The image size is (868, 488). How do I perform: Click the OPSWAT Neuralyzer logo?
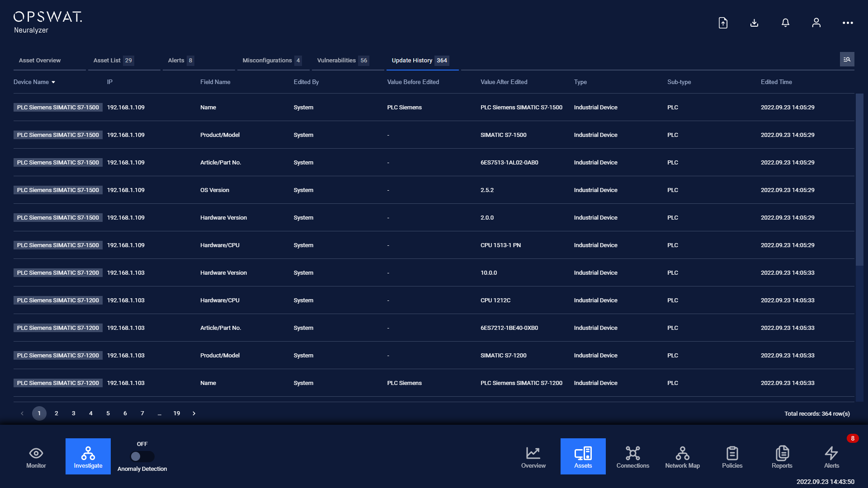(47, 23)
